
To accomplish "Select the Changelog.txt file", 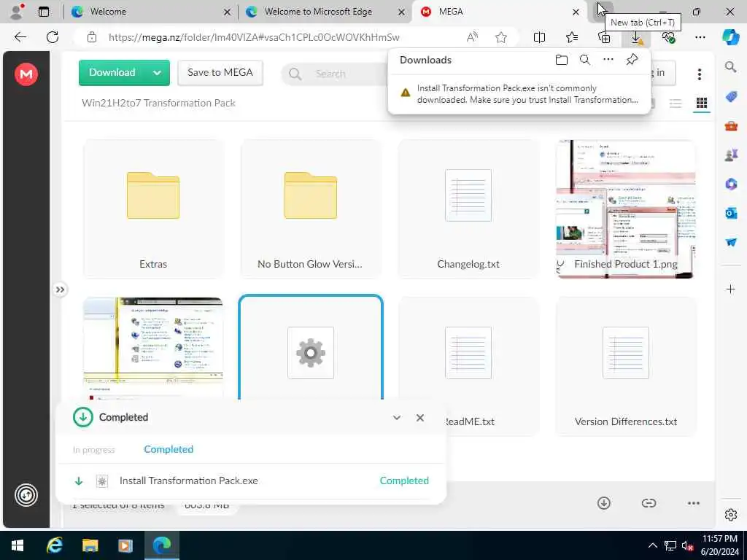I will (468, 209).
